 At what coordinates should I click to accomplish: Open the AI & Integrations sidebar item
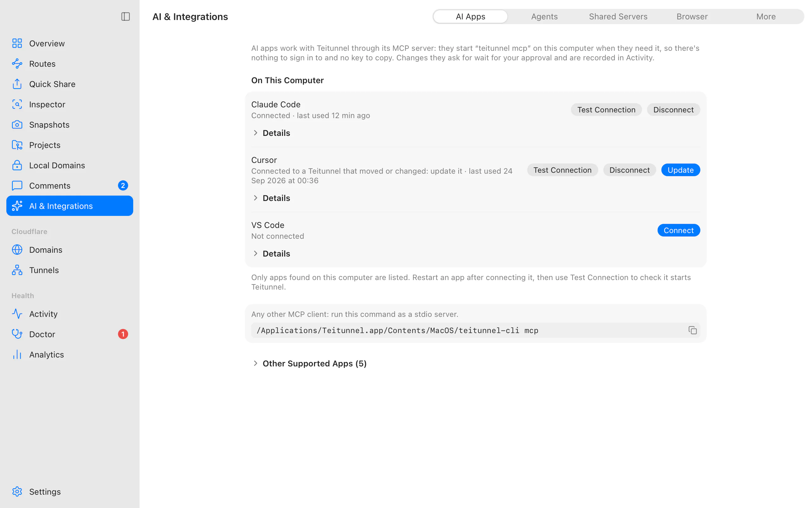coord(70,206)
